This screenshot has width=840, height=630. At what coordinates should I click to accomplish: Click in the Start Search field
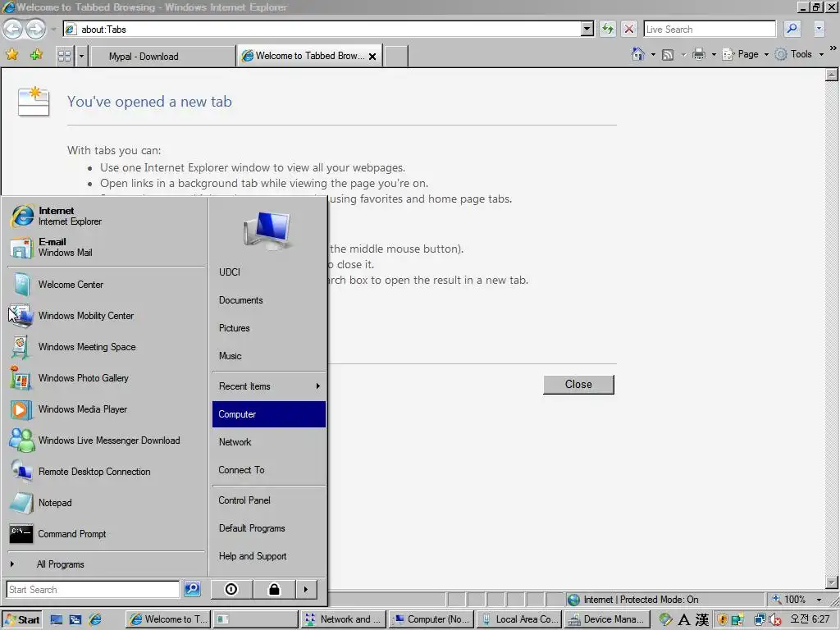click(93, 589)
